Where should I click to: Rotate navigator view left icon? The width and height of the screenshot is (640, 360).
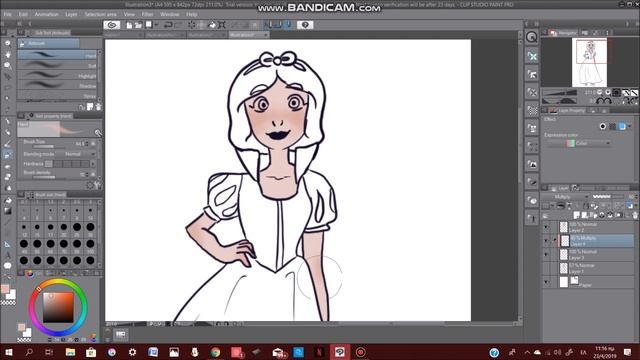599,100
